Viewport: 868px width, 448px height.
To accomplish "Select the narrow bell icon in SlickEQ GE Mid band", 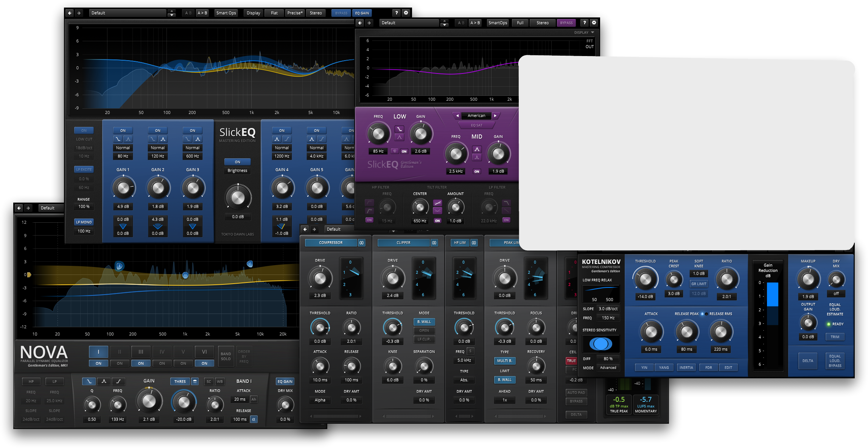I will click(477, 157).
